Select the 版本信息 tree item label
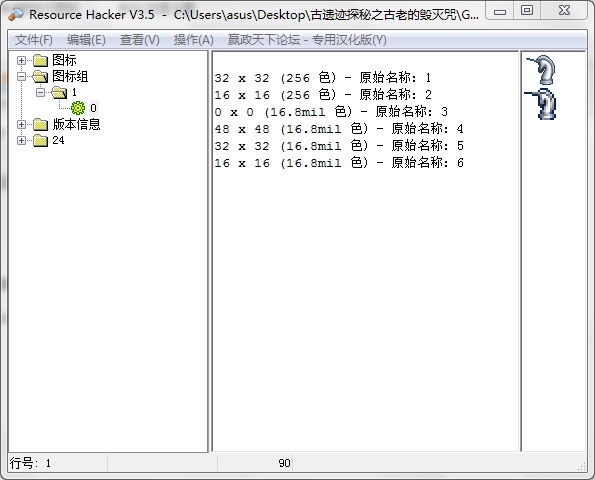This screenshot has height=480, width=595. [76, 124]
